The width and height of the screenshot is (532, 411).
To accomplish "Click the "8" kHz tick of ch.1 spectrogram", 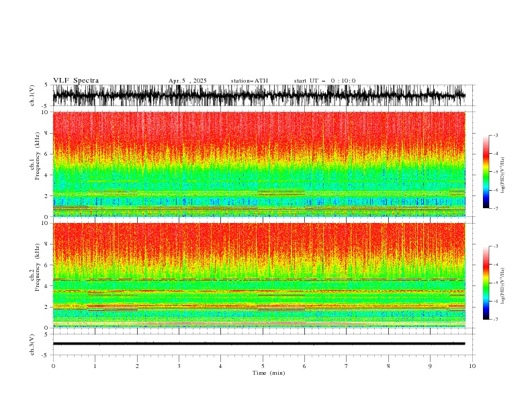I will (47, 133).
